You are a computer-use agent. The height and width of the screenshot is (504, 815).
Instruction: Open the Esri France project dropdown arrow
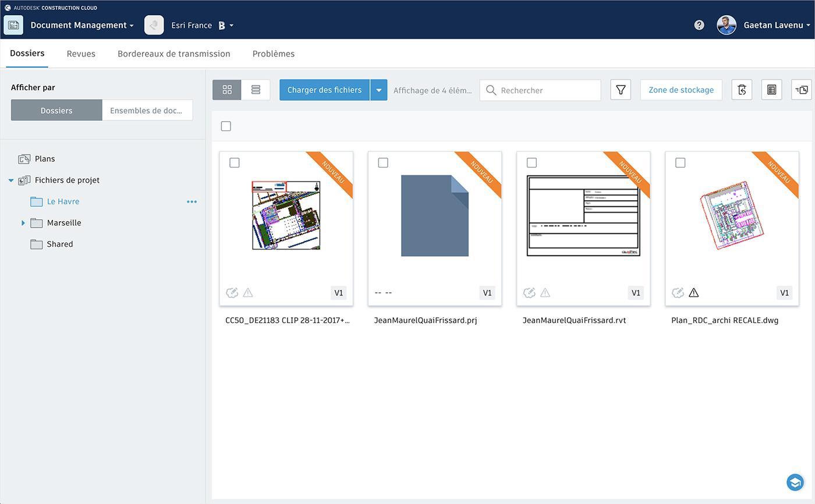[232, 26]
